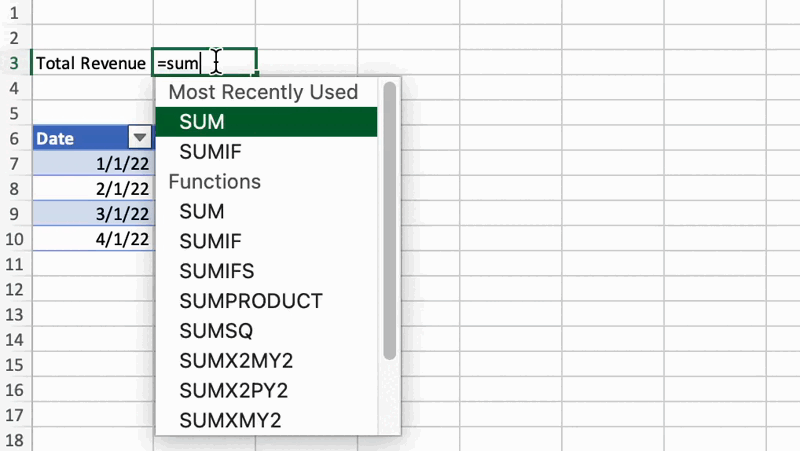Image resolution: width=800 pixels, height=451 pixels.
Task: Open the Date column filter dropdown
Action: click(x=140, y=138)
